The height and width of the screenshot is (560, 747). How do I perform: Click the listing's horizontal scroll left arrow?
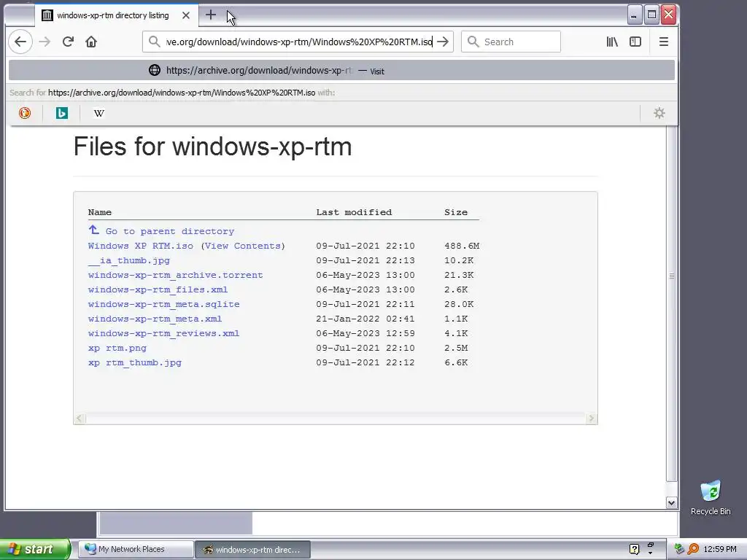click(x=80, y=419)
